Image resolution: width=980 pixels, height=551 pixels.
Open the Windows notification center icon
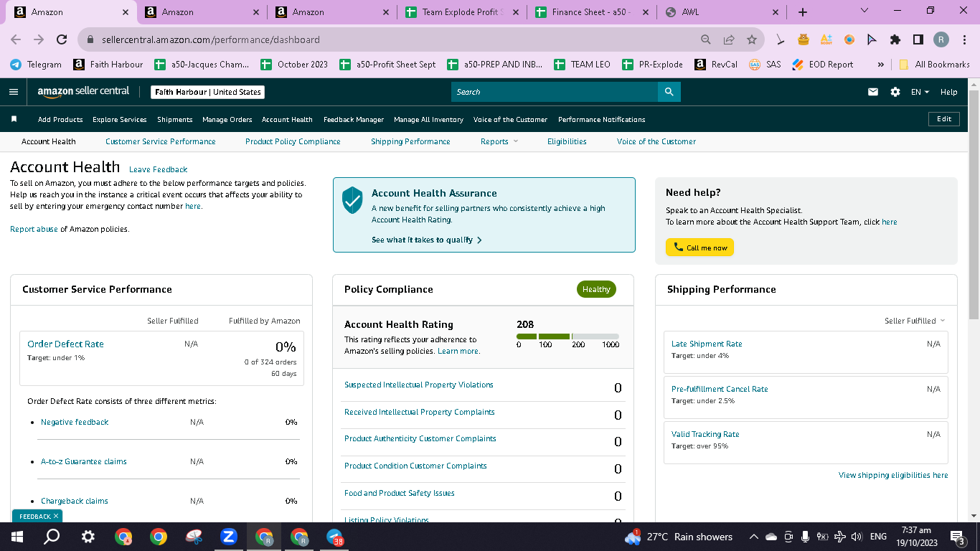957,537
